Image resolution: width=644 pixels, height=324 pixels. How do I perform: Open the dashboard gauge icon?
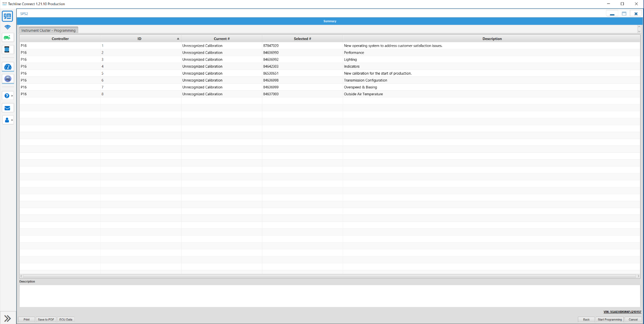coord(7,67)
